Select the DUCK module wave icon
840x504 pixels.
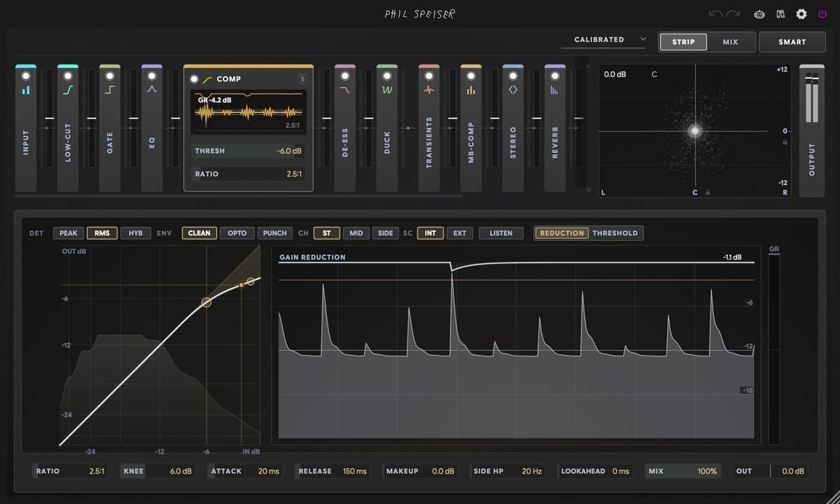(387, 90)
